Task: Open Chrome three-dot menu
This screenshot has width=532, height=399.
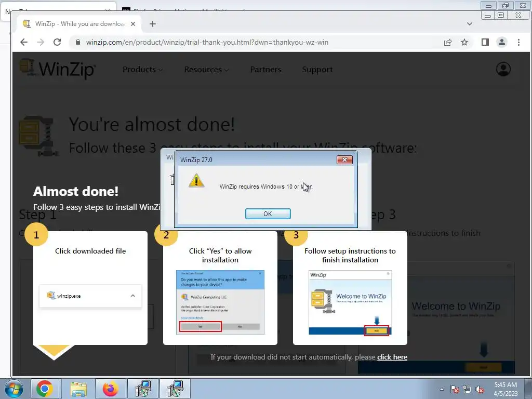Action: (519, 43)
